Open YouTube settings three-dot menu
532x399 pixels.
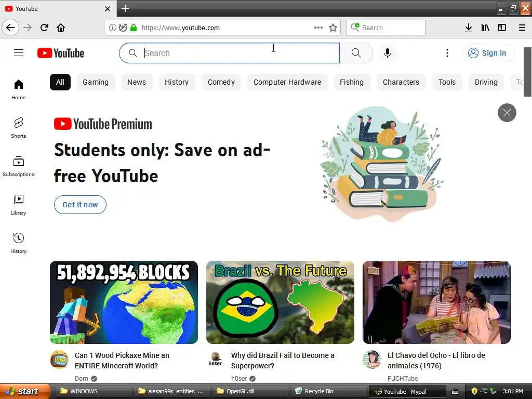click(x=447, y=53)
